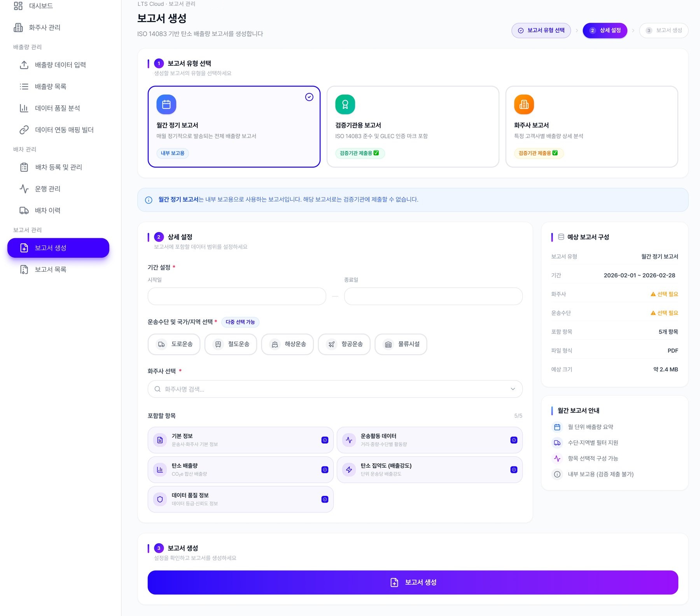
Task: Select the 해상운송 transport chip
Action: pos(287,344)
